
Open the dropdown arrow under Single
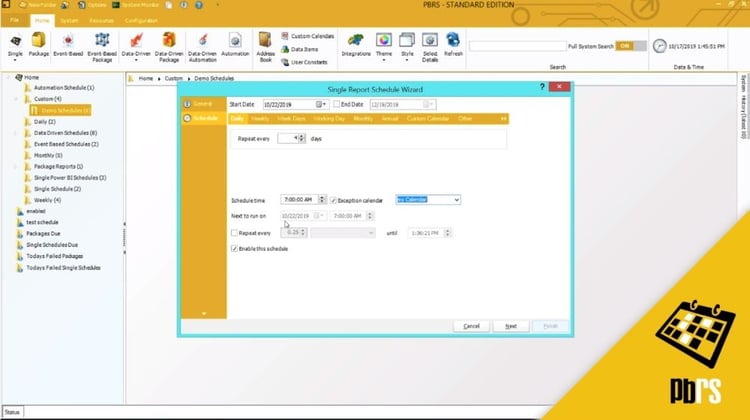point(15,60)
